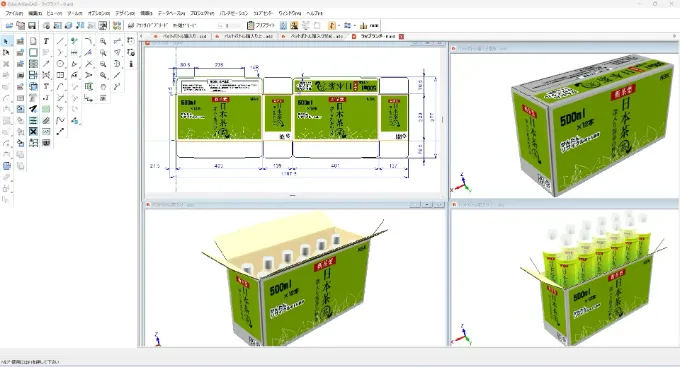Click the status bar help text
The height and width of the screenshot is (367, 680).
coord(29,361)
